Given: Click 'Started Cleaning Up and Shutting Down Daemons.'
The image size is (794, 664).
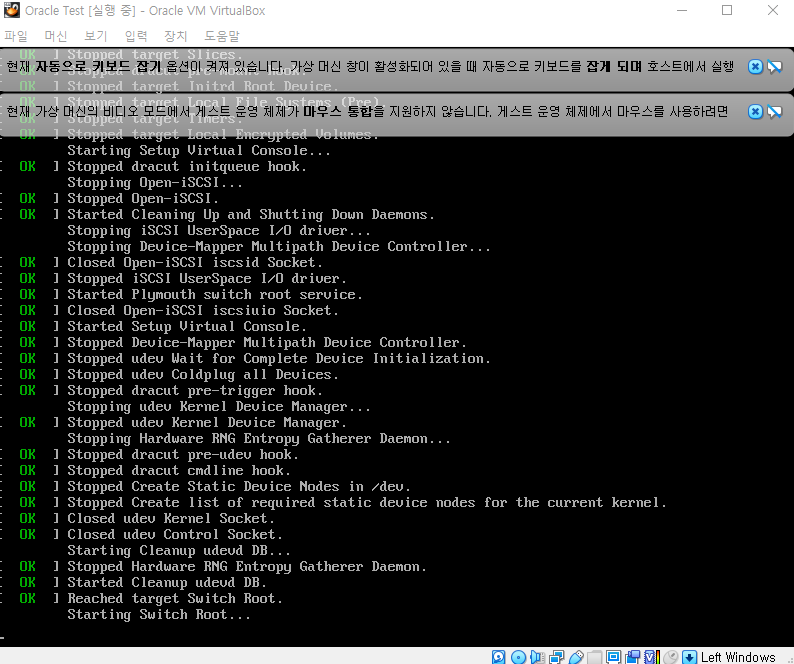Looking at the screenshot, I should coord(251,215).
